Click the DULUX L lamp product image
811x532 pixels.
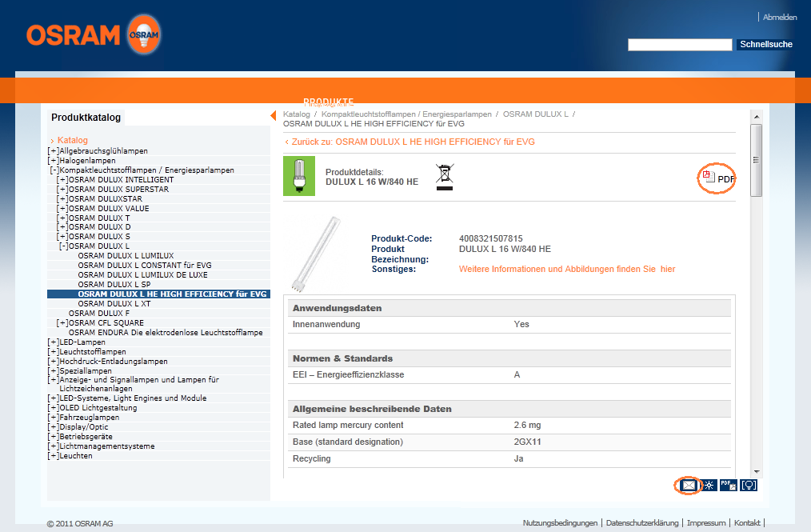317,254
